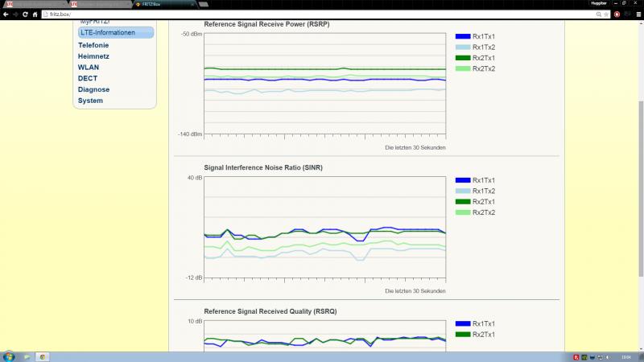Click SINR legend swatch Rx2Tx2
The image size is (644, 362).
[463, 212]
